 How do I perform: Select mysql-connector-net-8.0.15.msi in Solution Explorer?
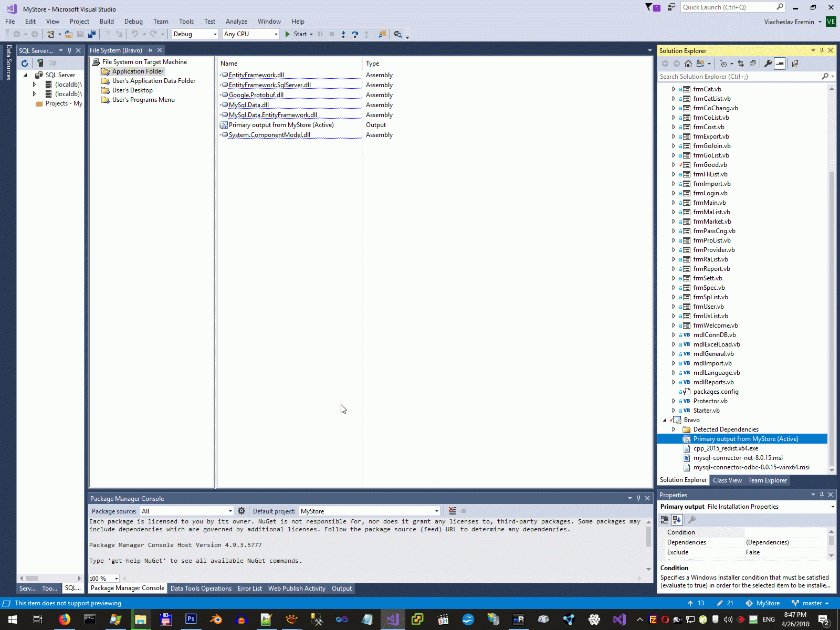(x=738, y=458)
